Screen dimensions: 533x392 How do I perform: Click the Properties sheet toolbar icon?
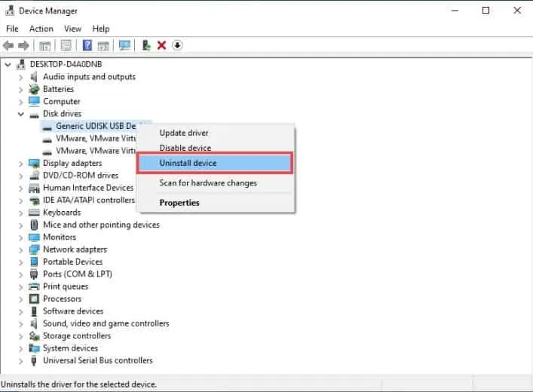pos(66,45)
